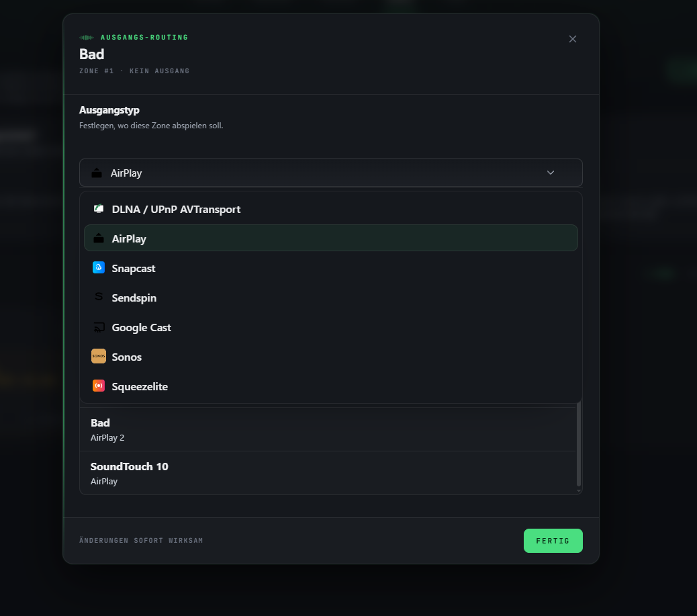The image size is (697, 616).
Task: Select the SoundTouch 10 device
Action: pos(328,473)
